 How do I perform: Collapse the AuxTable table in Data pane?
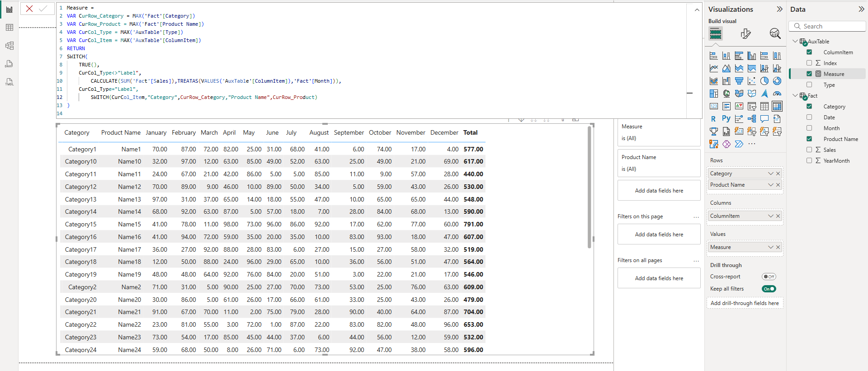pyautogui.click(x=795, y=41)
